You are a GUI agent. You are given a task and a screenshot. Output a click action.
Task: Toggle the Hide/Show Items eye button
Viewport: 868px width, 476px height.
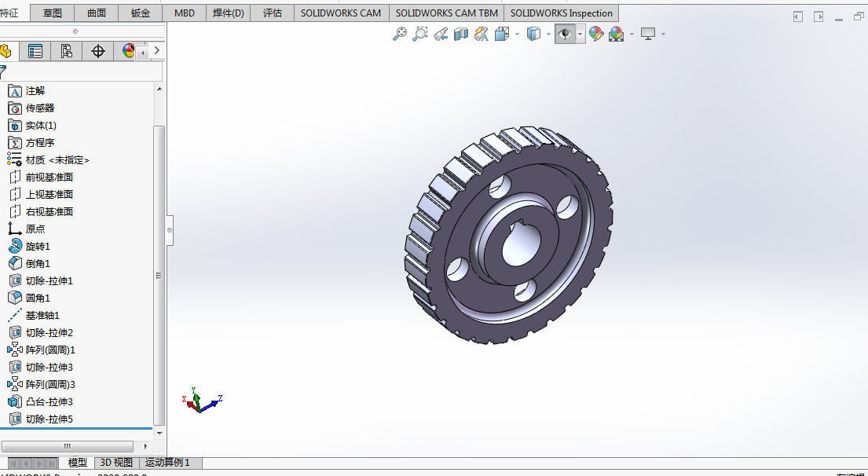tap(565, 35)
